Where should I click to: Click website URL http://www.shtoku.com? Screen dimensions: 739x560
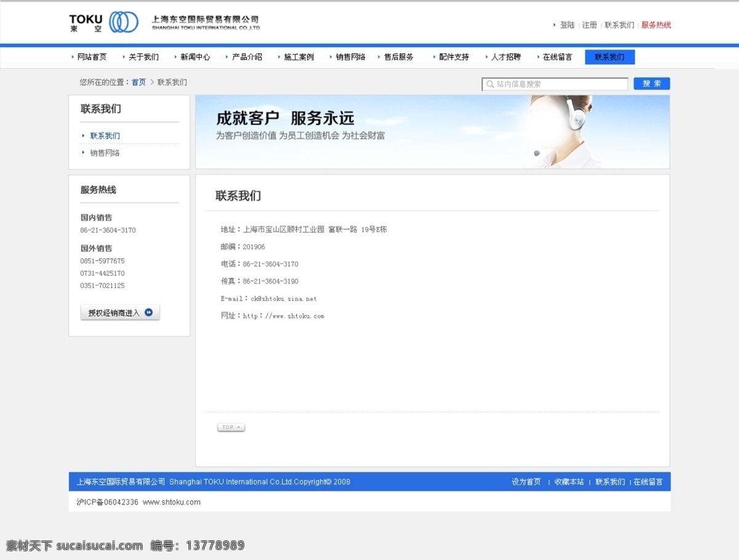click(283, 316)
